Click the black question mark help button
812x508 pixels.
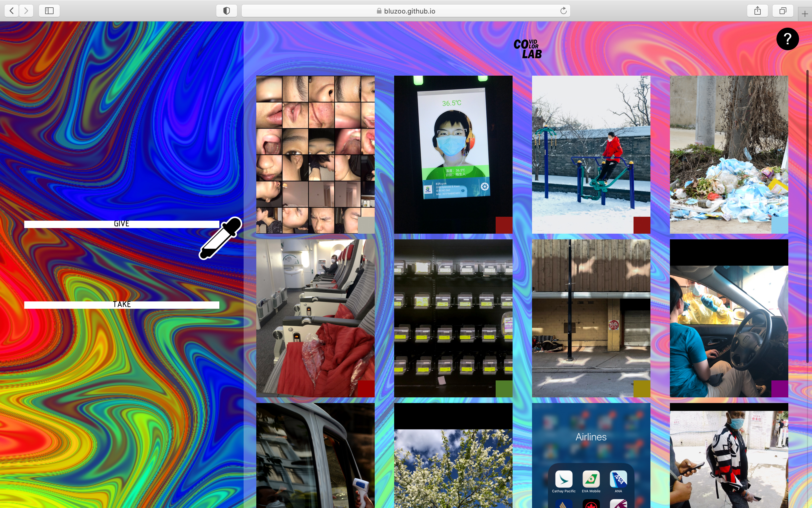(787, 39)
